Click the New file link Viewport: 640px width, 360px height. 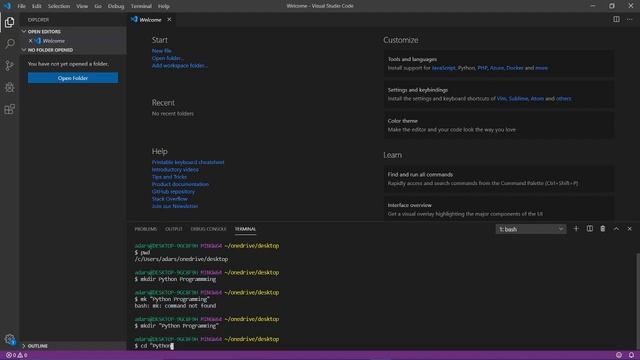(x=162, y=51)
